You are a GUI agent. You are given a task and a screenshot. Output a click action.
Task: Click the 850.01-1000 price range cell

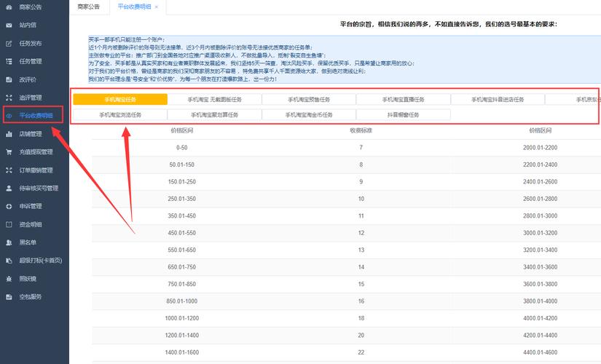(x=181, y=301)
